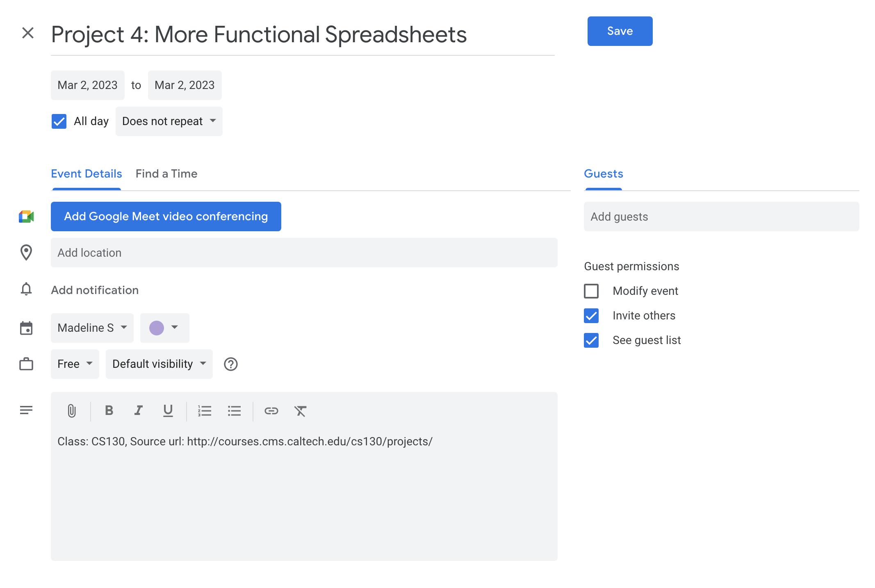Expand the Default visibility dropdown
Image resolution: width=875 pixels, height=588 pixels.
tap(159, 364)
